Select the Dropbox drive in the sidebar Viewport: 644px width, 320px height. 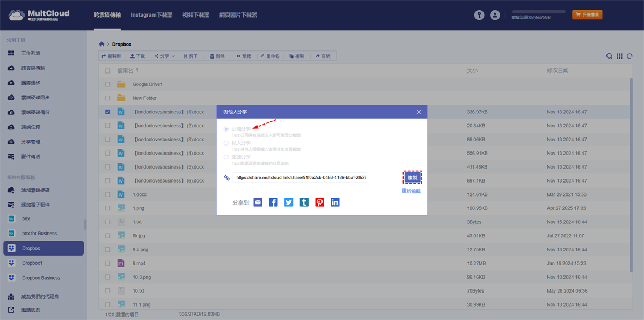tap(43, 248)
